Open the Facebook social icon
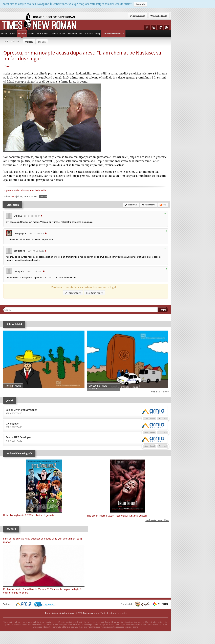Image resolution: width=215 pixels, height=644 pixels. tap(147, 27)
